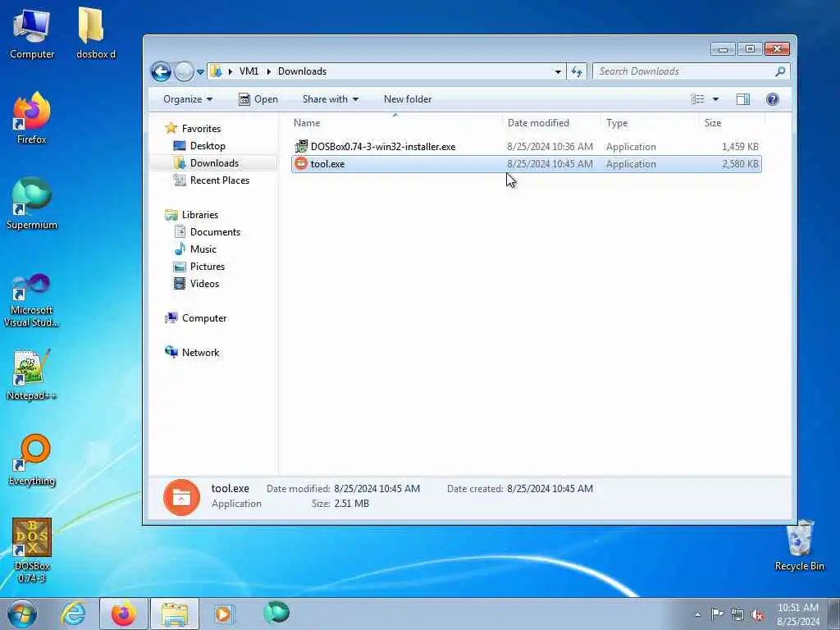
Task: Select DOSBox0.74-3-win32-installer.exe file
Action: [x=382, y=146]
